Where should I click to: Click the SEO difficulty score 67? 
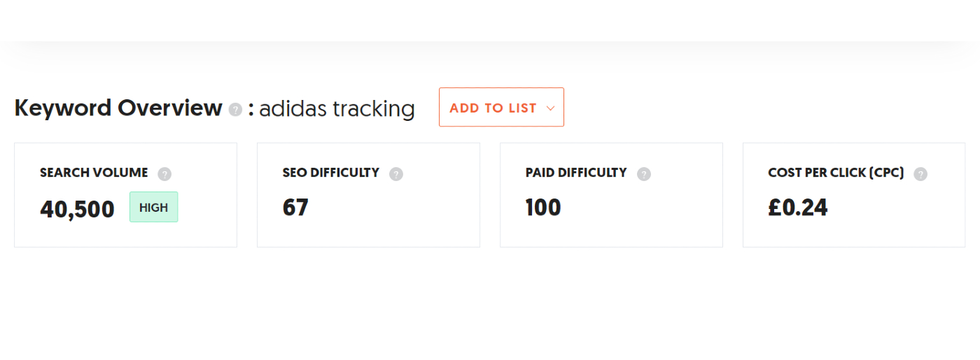point(295,208)
